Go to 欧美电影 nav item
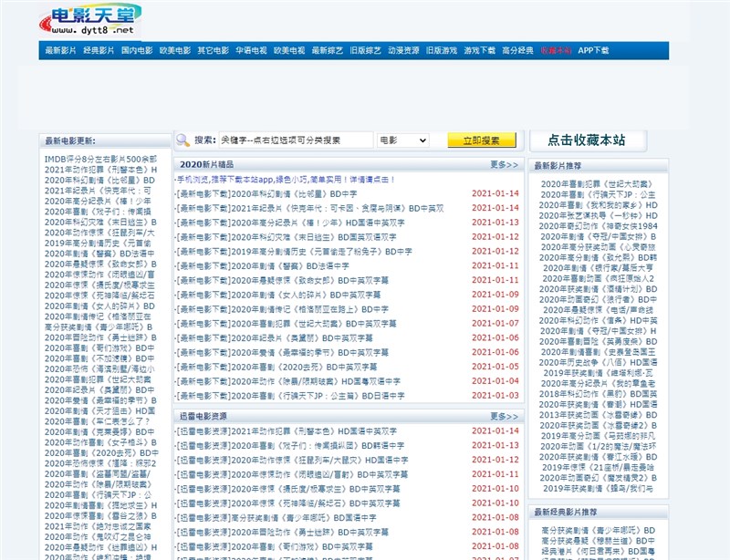Viewport: 730px width, 560px height. [175, 50]
